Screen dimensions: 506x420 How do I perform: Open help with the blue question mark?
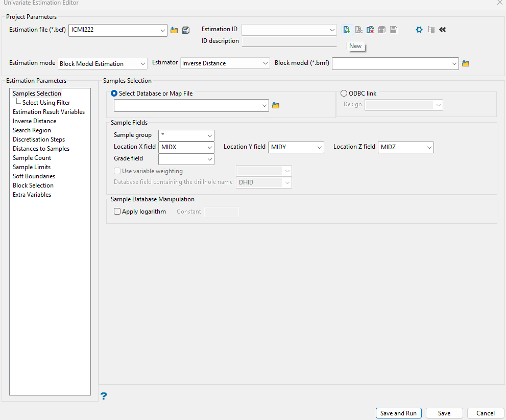click(103, 396)
